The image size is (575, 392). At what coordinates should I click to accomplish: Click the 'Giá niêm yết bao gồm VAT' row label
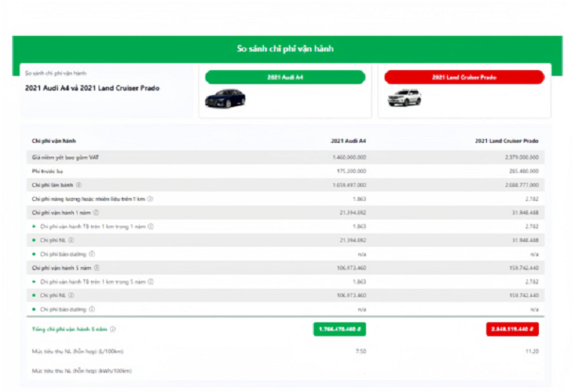[x=65, y=157]
